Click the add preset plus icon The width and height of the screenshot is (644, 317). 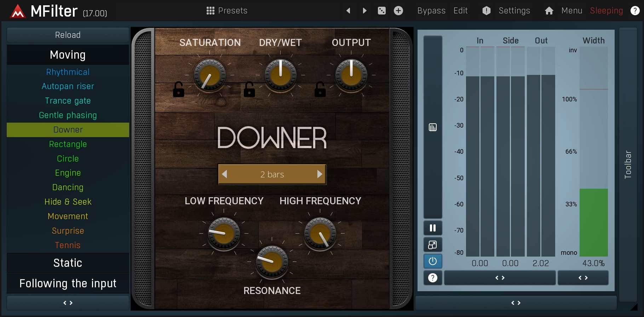click(x=398, y=11)
